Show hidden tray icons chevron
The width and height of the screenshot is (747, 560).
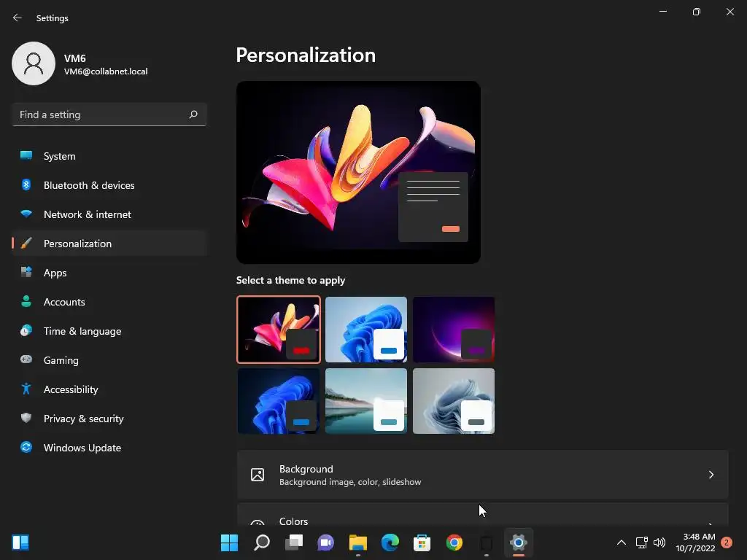[622, 542]
